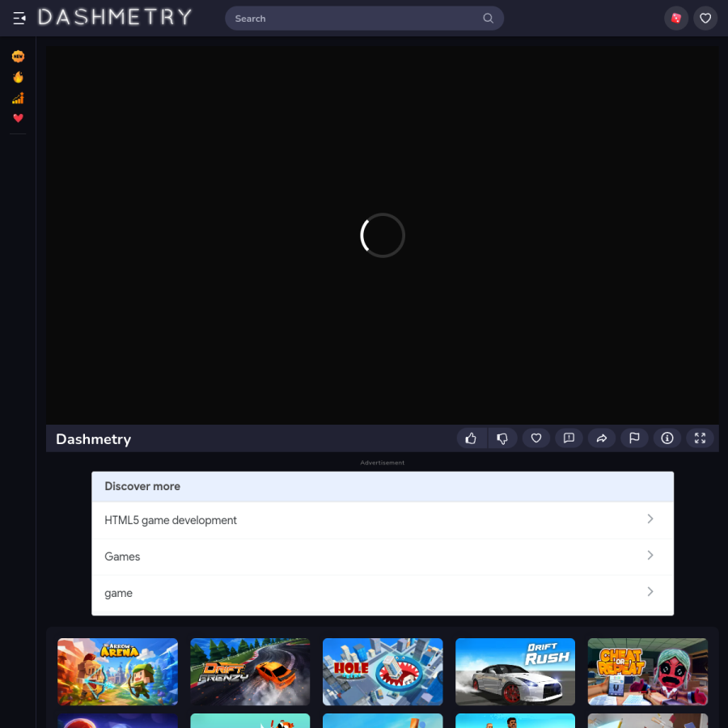Show game info icon
The height and width of the screenshot is (728, 728).
pos(667,438)
